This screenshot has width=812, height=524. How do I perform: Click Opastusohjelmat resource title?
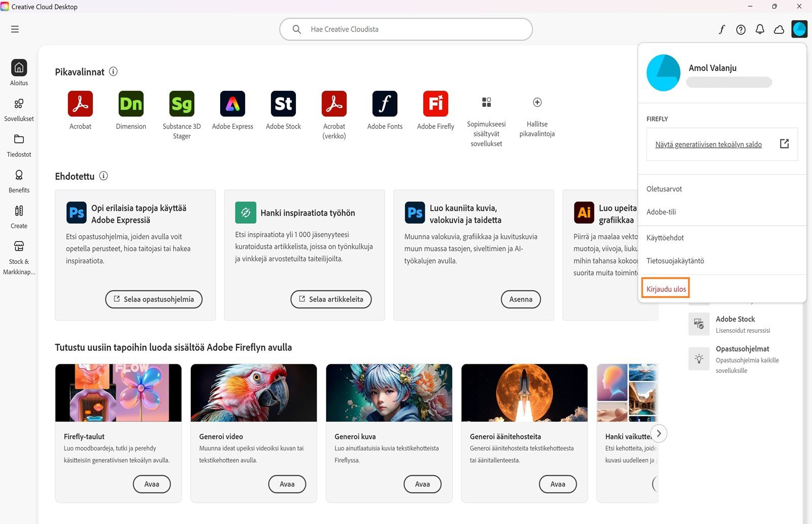[742, 349]
